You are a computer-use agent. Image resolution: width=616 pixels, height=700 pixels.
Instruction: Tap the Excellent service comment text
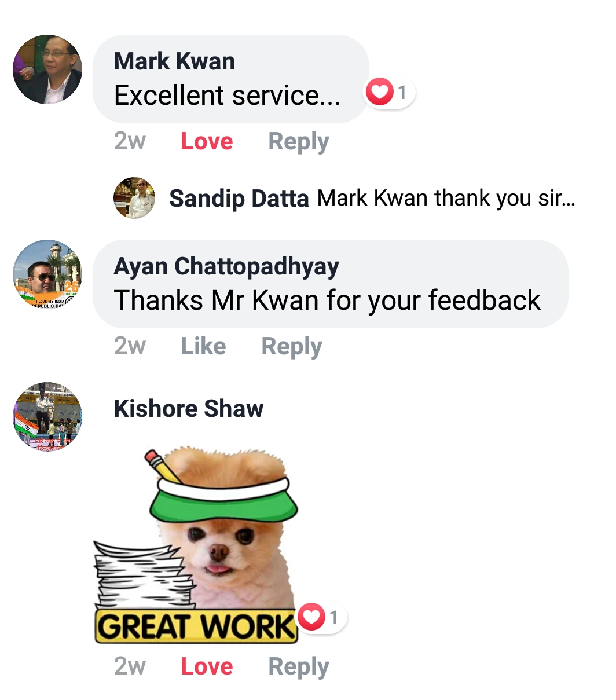pyautogui.click(x=227, y=96)
